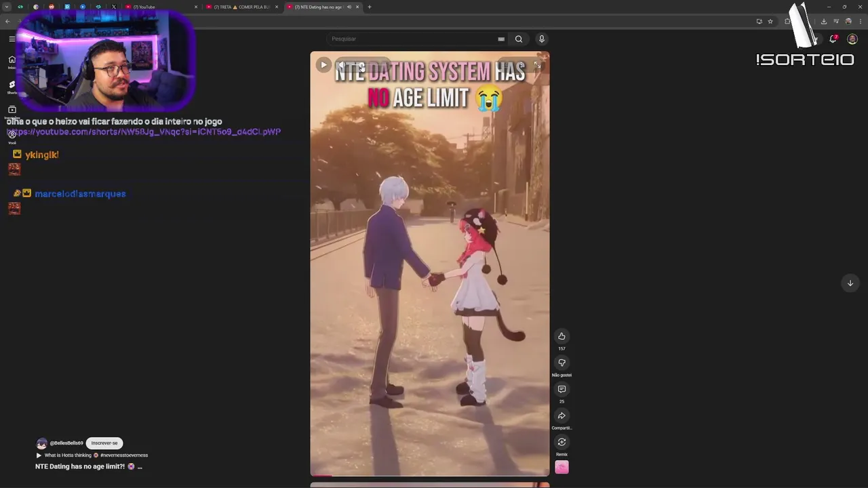The width and height of the screenshot is (868, 488).
Task: Open a new browser tab with plus button
Action: pyautogui.click(x=370, y=7)
